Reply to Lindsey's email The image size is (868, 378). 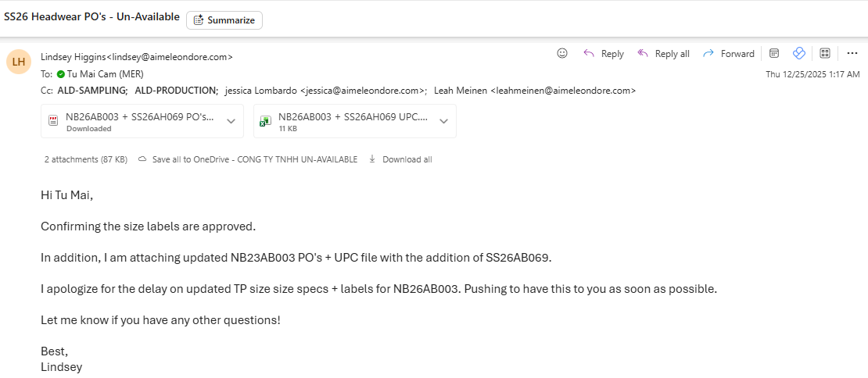point(604,54)
